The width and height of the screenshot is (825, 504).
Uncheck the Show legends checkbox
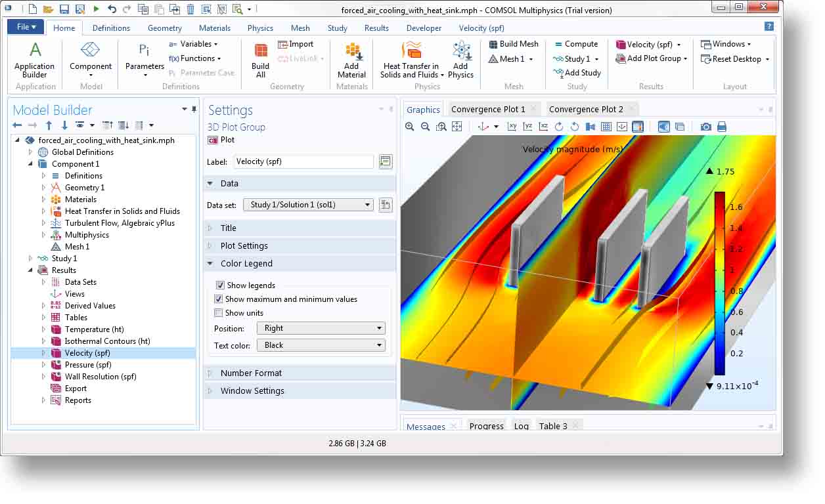[220, 285]
